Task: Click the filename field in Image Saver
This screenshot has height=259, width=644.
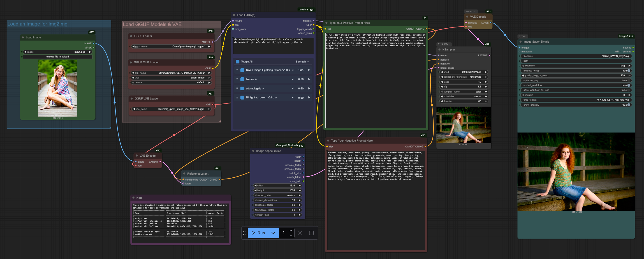Action: pyautogui.click(x=576, y=56)
